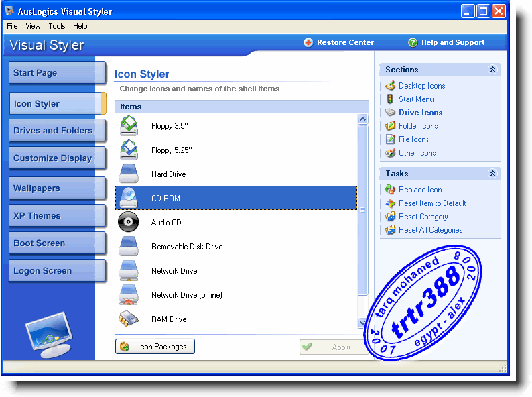
Task: Click the items list scroll up arrow
Action: click(x=362, y=119)
